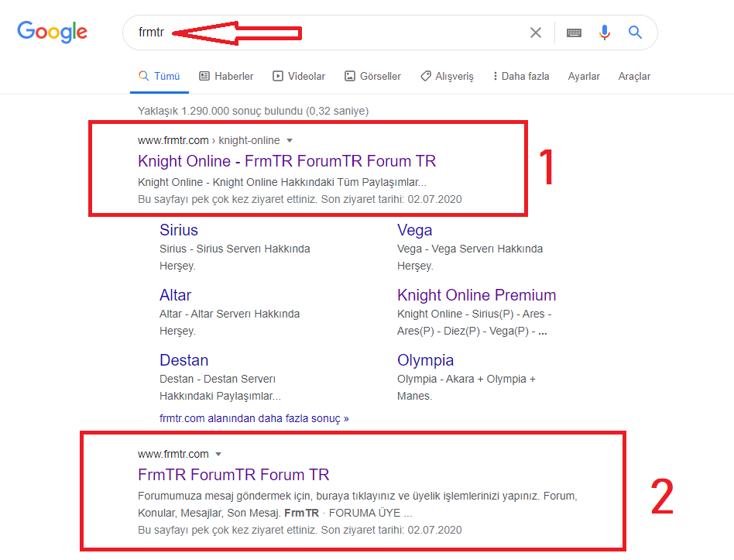Screen dimensions: 734x560
Task: Open Ayarlar settings menu
Action: tap(584, 77)
